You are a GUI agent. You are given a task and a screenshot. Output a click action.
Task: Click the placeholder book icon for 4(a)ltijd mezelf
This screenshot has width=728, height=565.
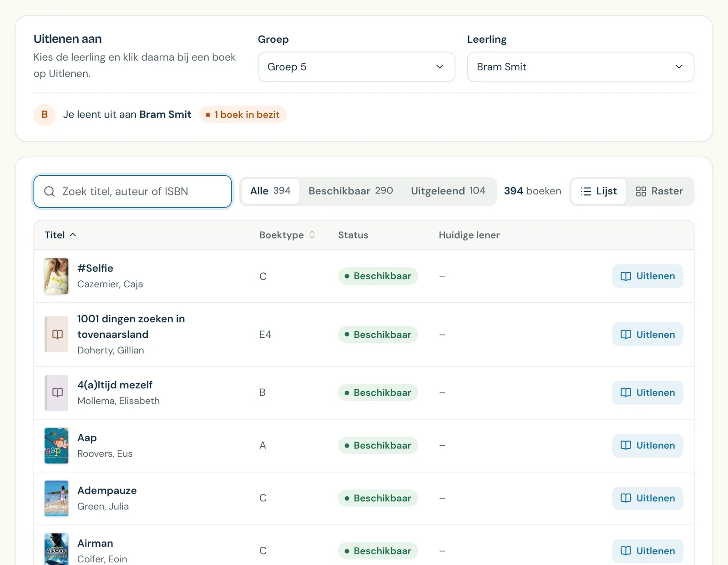click(56, 392)
